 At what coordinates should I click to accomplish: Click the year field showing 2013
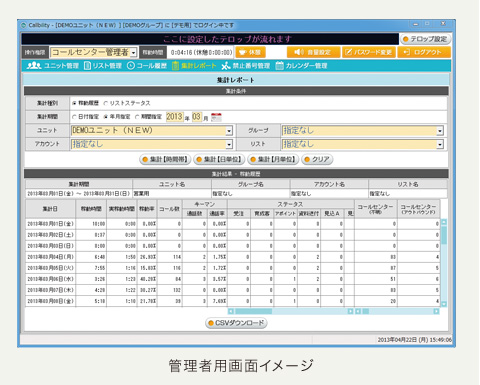[x=175, y=117]
